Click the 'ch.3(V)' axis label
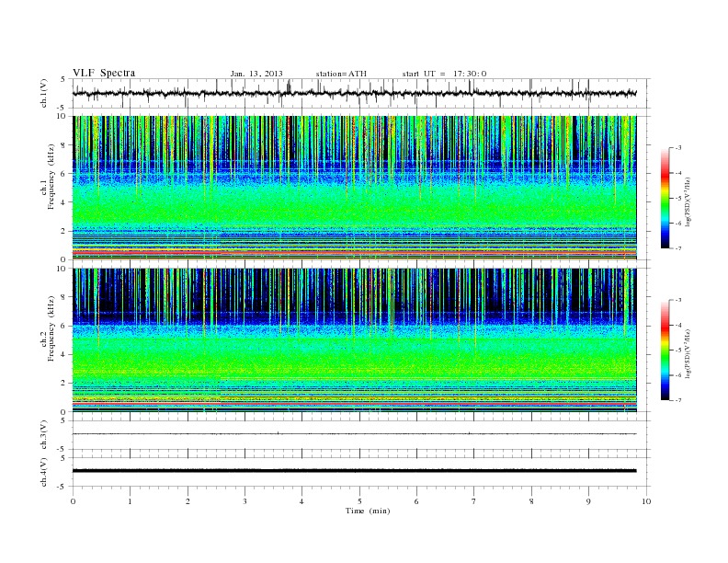Viewport: 728px width, 563px height. [44, 435]
